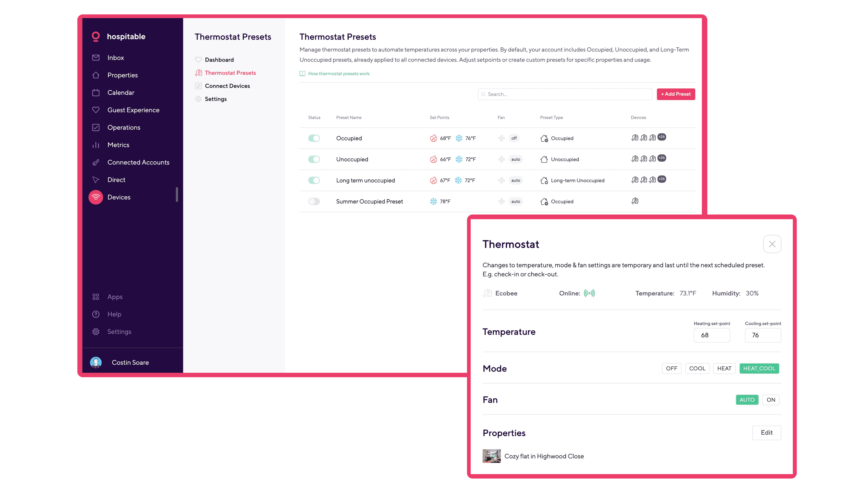Viewport: 868px width, 497px height.
Task: Click the Help question mark icon
Action: tap(96, 314)
